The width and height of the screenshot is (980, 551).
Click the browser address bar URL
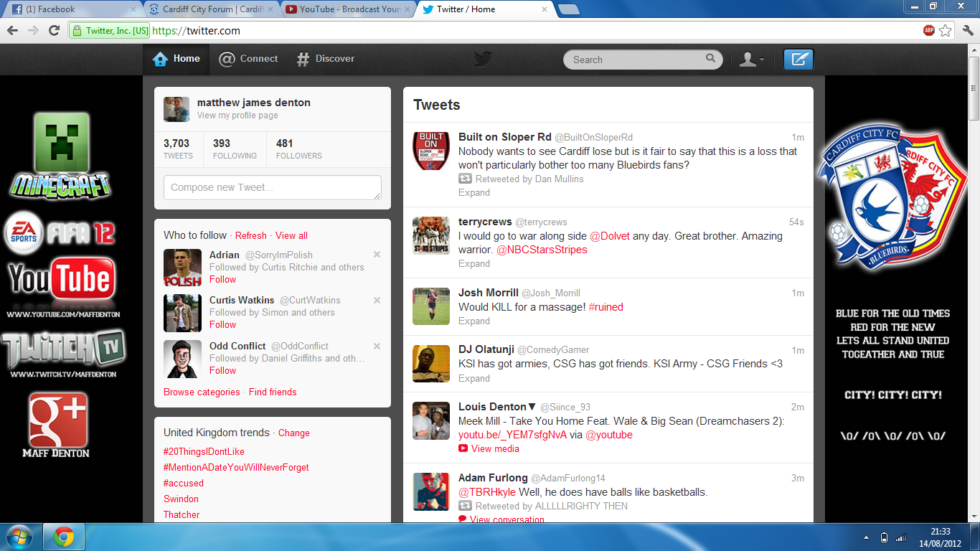197,31
